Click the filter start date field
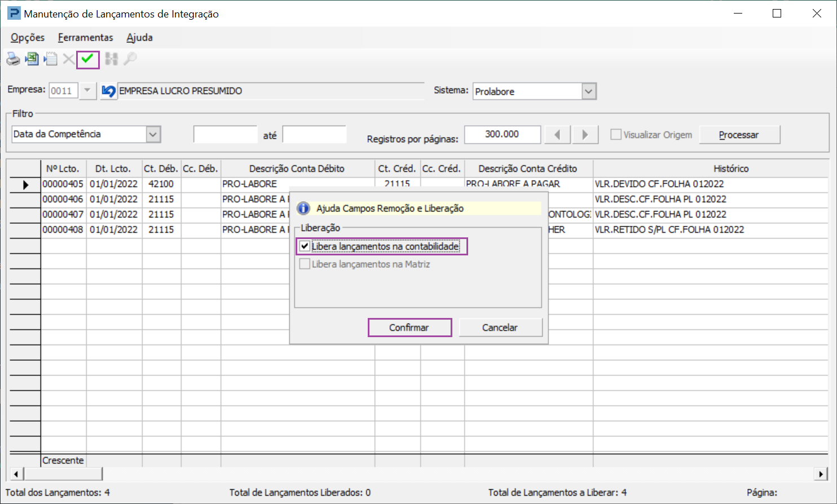 [226, 134]
